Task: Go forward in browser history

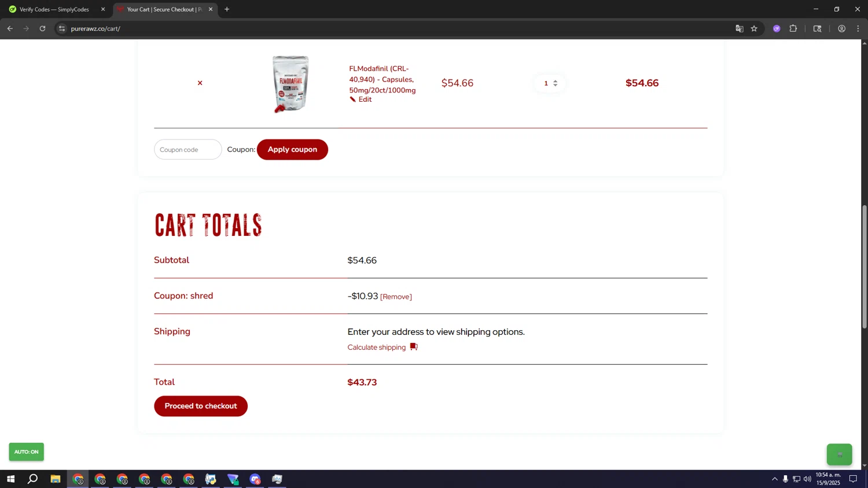Action: click(x=26, y=28)
